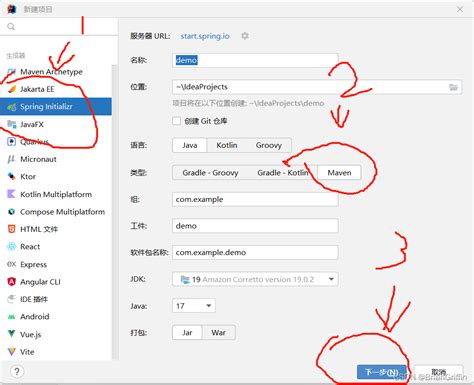
Task: Click the project name field containing demo
Action: 255,60
